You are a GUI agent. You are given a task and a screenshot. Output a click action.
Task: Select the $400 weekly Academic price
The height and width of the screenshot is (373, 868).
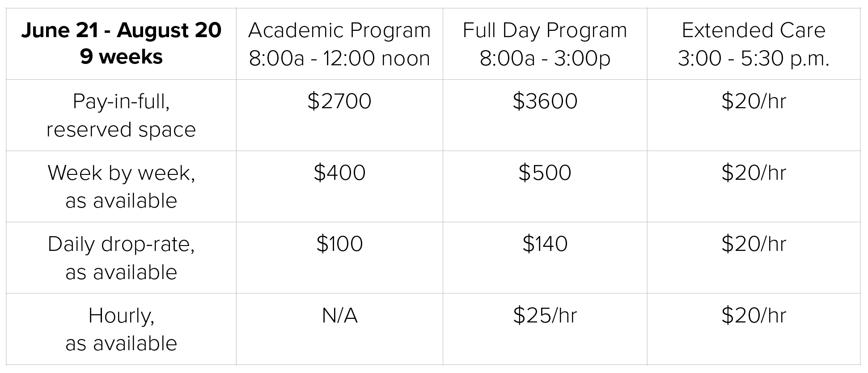click(x=339, y=173)
